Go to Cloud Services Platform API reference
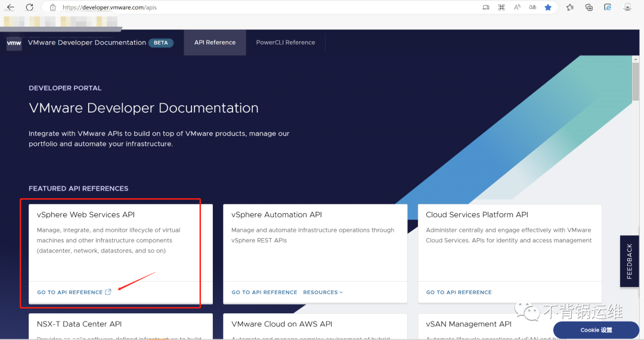644x340 pixels. [459, 292]
